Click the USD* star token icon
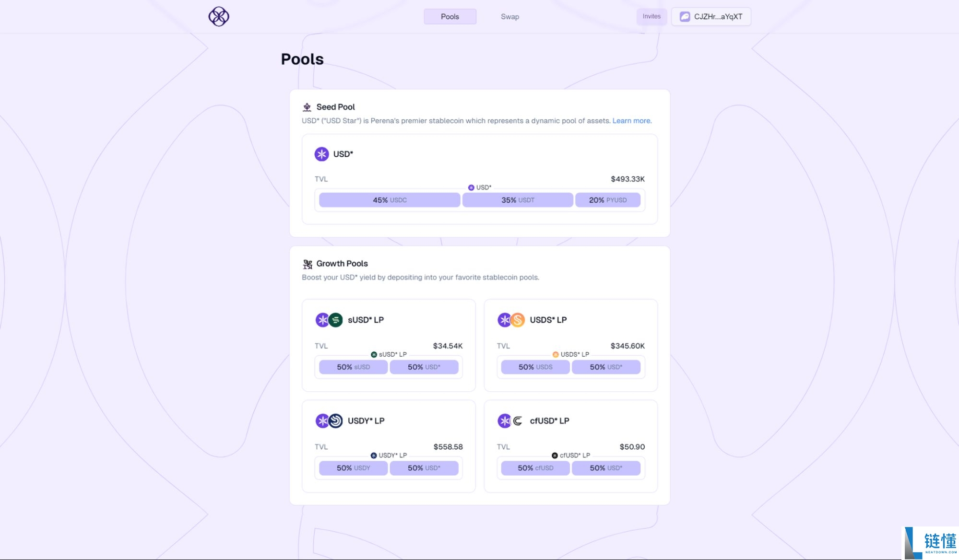The image size is (959, 560). (x=321, y=154)
